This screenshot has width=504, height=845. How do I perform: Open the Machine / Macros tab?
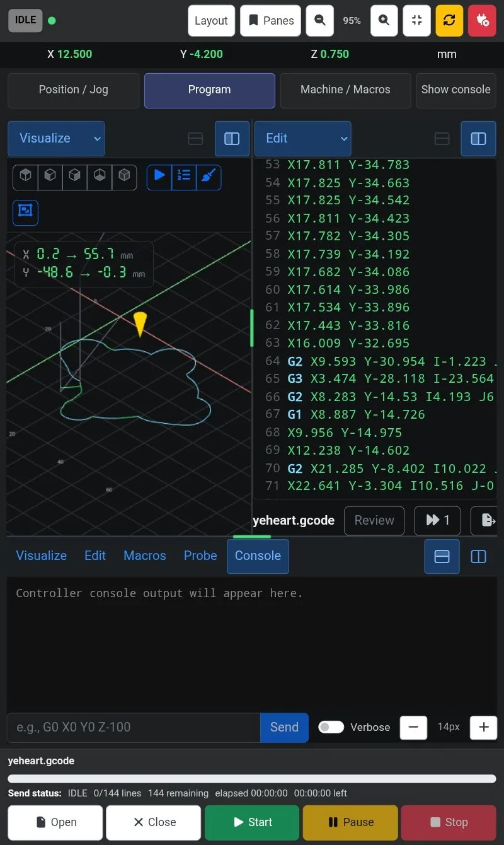click(x=345, y=90)
